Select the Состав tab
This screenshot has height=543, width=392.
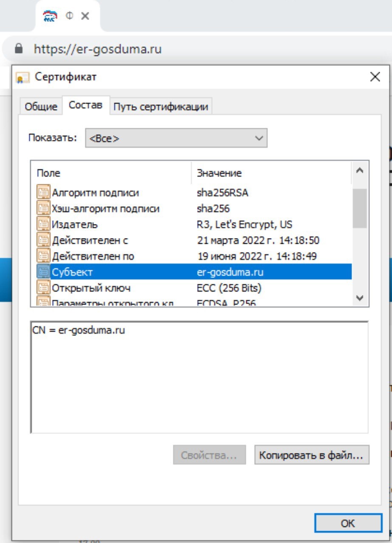86,105
